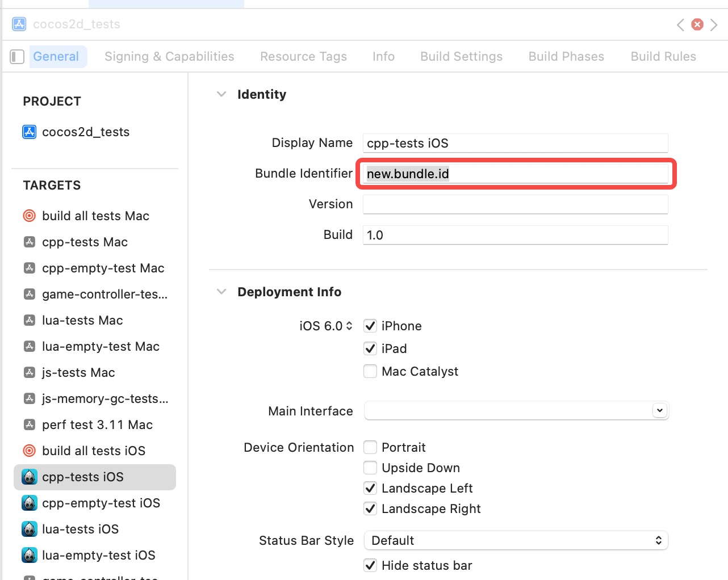Screen dimensions: 728x580
Task: Open the Build Phases tab
Action: (566, 57)
